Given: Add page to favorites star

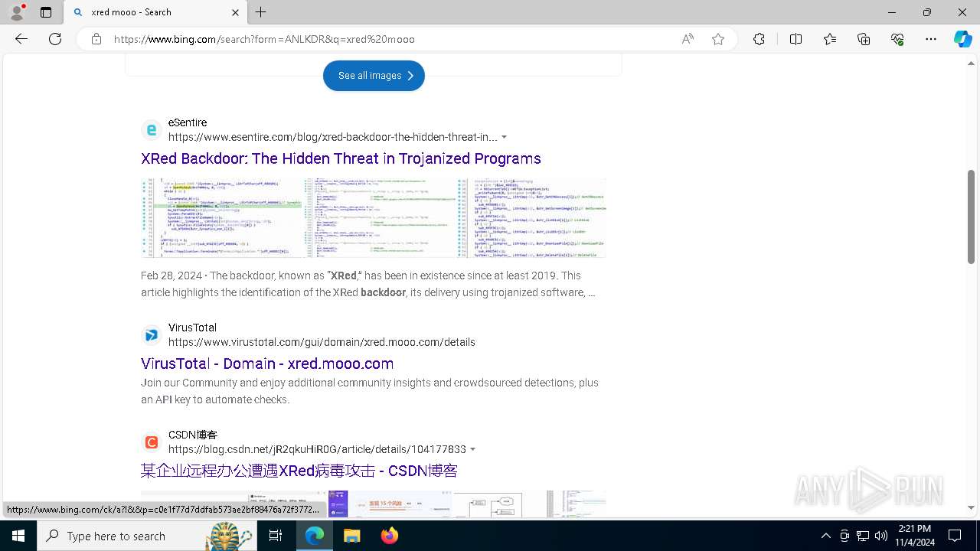Looking at the screenshot, I should tap(718, 39).
